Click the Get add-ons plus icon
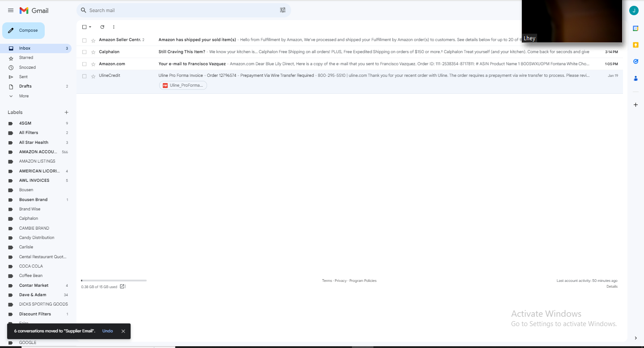The image size is (644, 348). [636, 105]
